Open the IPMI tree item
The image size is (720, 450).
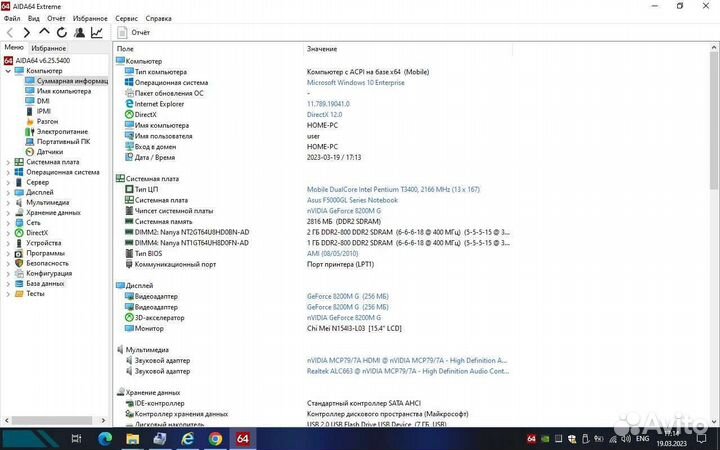point(38,111)
